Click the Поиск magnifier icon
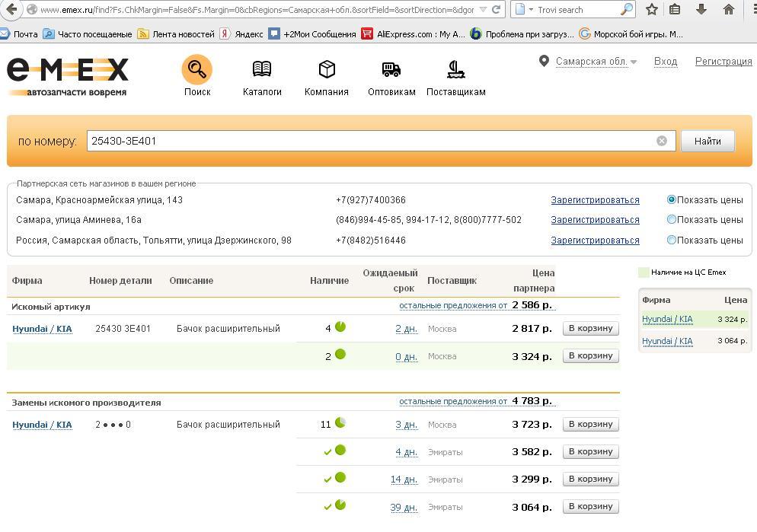This screenshot has height=532, width=757. point(196,70)
